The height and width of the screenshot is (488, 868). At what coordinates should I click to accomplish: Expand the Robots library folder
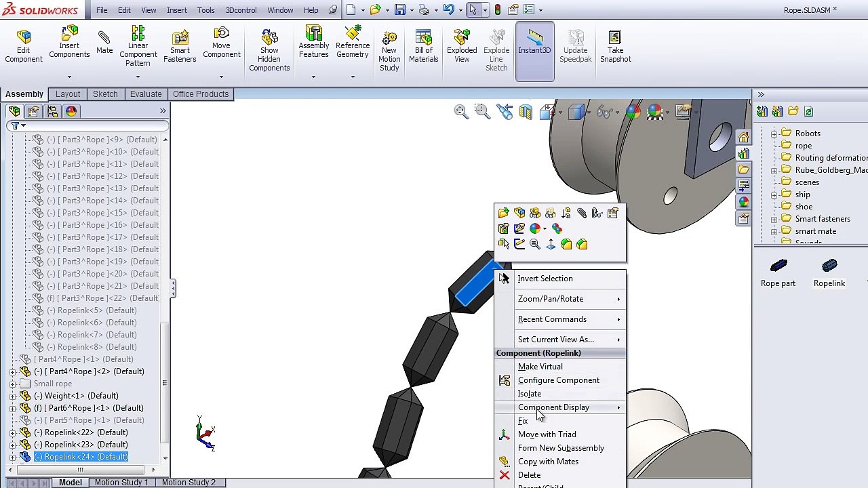[x=774, y=134]
